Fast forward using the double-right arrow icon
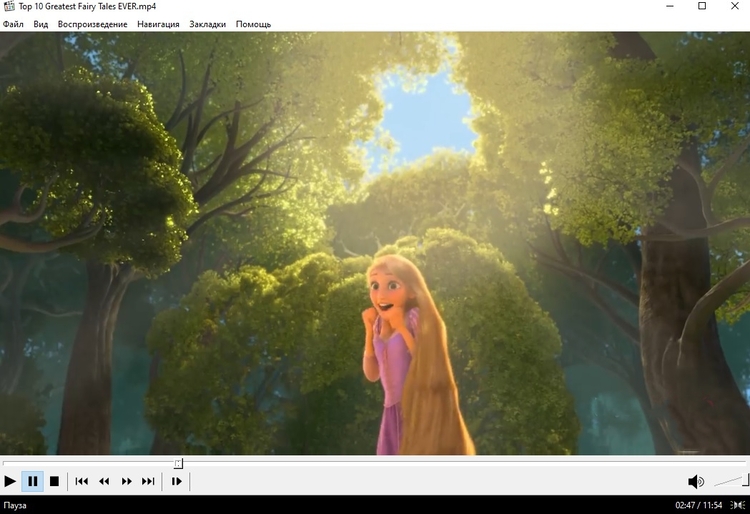 click(127, 481)
